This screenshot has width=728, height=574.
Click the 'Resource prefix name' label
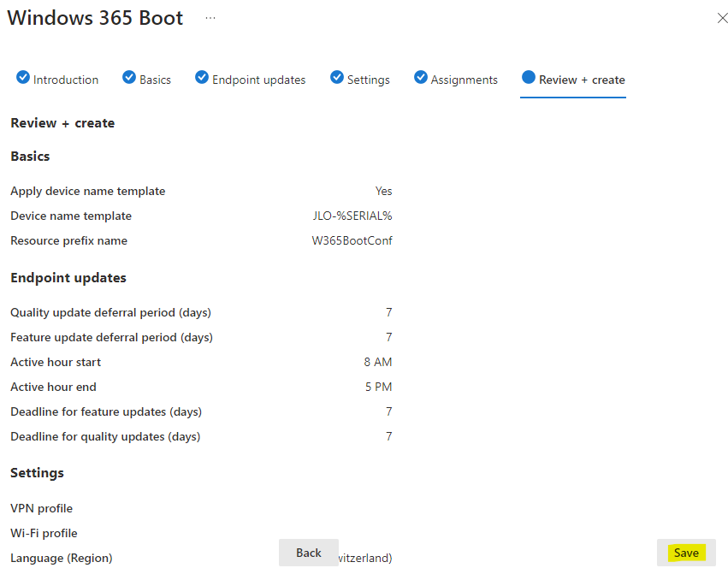click(68, 240)
